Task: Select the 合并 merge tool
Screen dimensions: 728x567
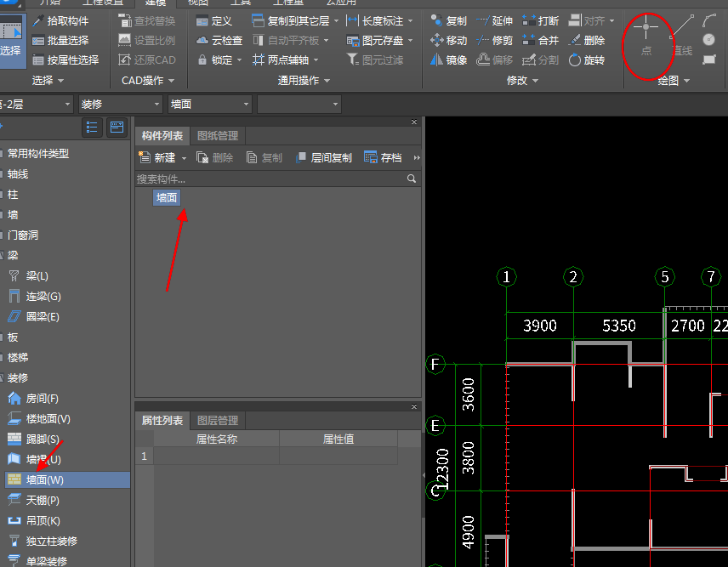Action: 540,40
